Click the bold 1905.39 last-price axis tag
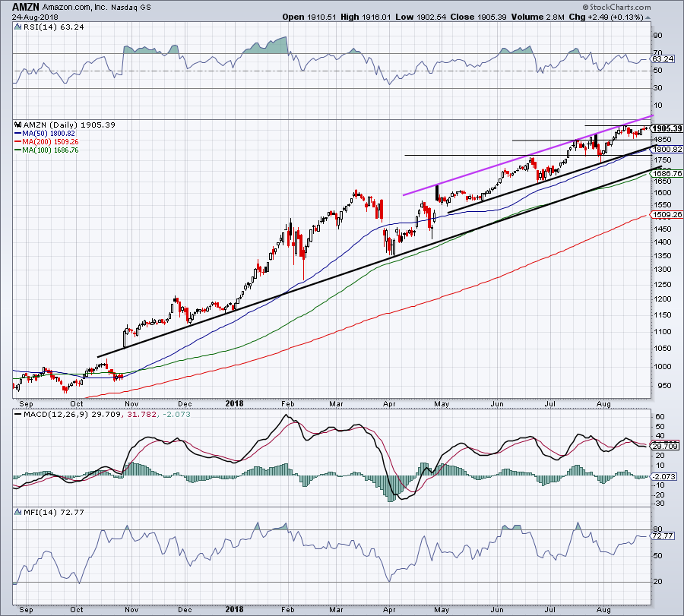684x616 pixels. click(x=667, y=128)
